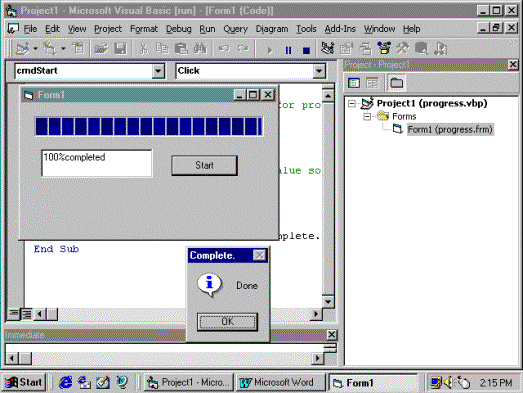Click OK in the Complete dialog
The image size is (523, 393).
point(227,322)
